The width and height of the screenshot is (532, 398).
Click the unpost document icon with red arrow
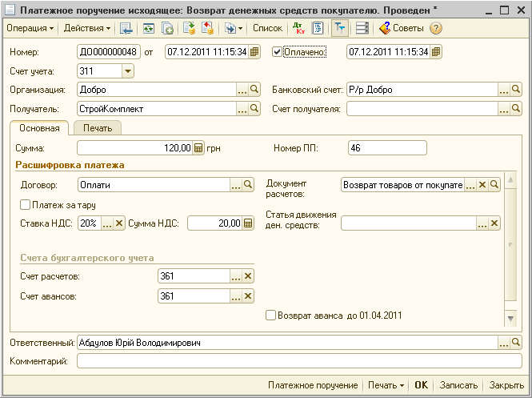point(207,28)
